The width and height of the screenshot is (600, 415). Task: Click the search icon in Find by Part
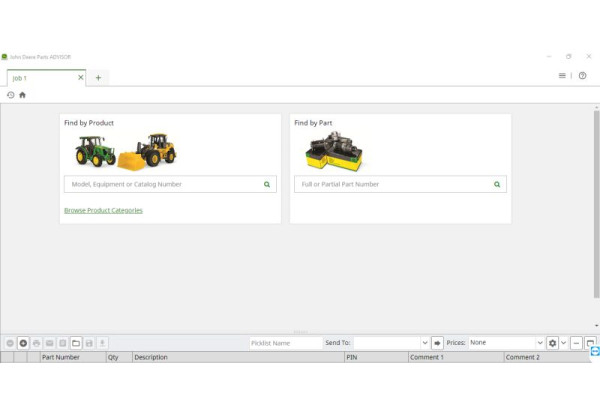click(x=497, y=184)
